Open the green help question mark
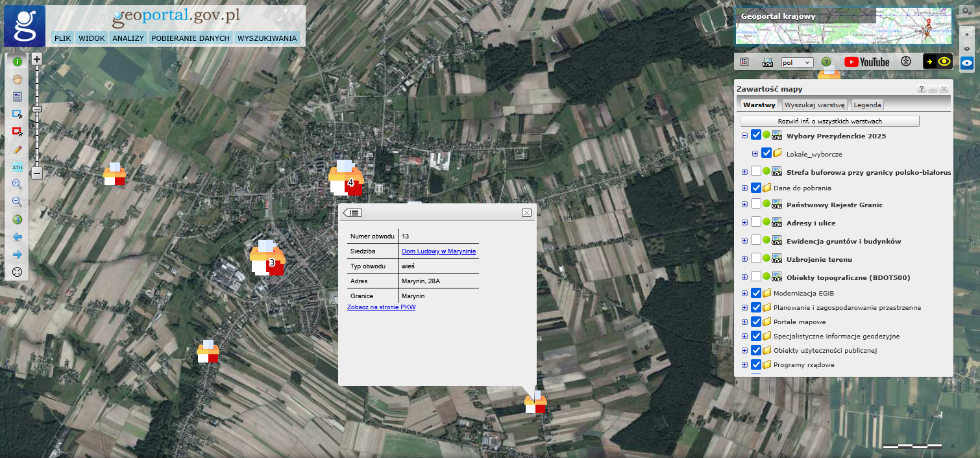The height and width of the screenshot is (458, 980). (826, 62)
